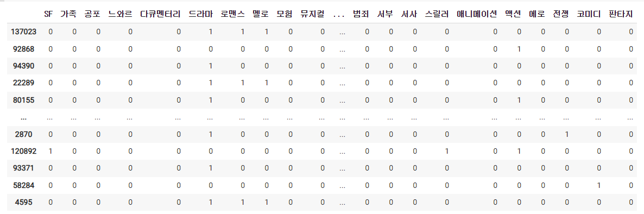Click the 멜로 column header
The height and width of the screenshot is (214, 644).
[x=261, y=14]
